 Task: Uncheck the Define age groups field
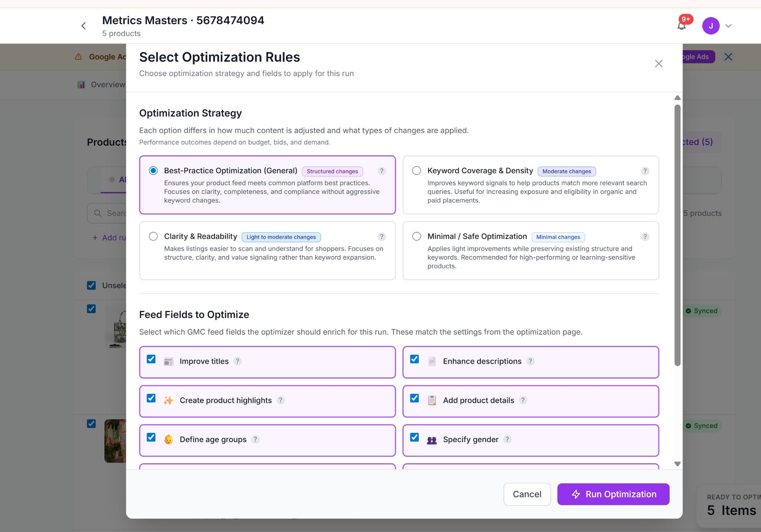(x=151, y=437)
